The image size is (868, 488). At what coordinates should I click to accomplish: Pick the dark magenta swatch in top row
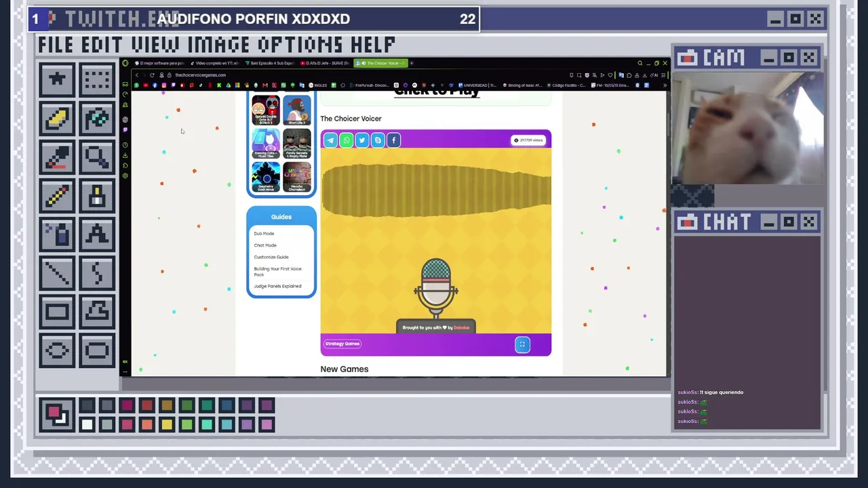(x=127, y=405)
